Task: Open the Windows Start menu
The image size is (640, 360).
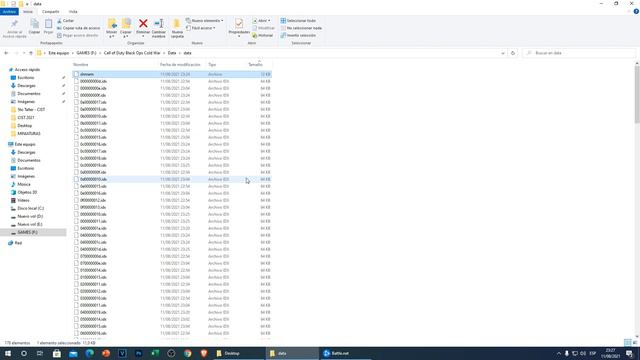Action: coord(8,353)
